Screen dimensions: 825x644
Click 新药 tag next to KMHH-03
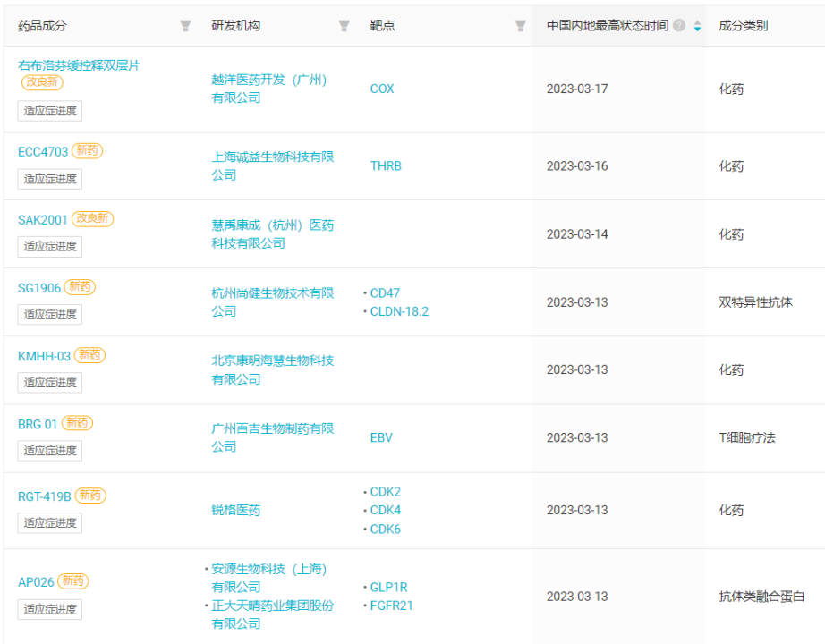coord(89,355)
